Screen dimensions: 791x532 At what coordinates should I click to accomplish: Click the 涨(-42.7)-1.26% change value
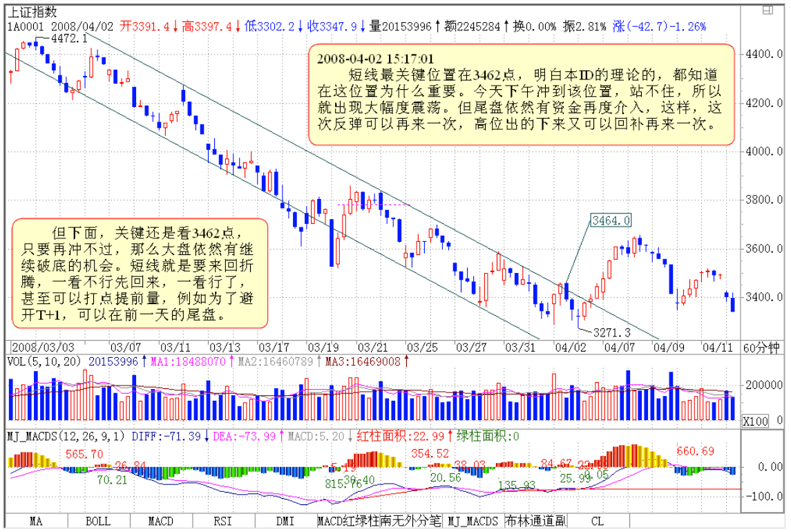click(659, 26)
